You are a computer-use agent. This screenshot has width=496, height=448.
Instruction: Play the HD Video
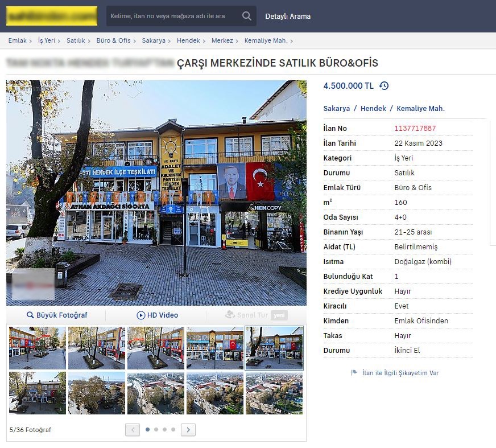point(157,315)
